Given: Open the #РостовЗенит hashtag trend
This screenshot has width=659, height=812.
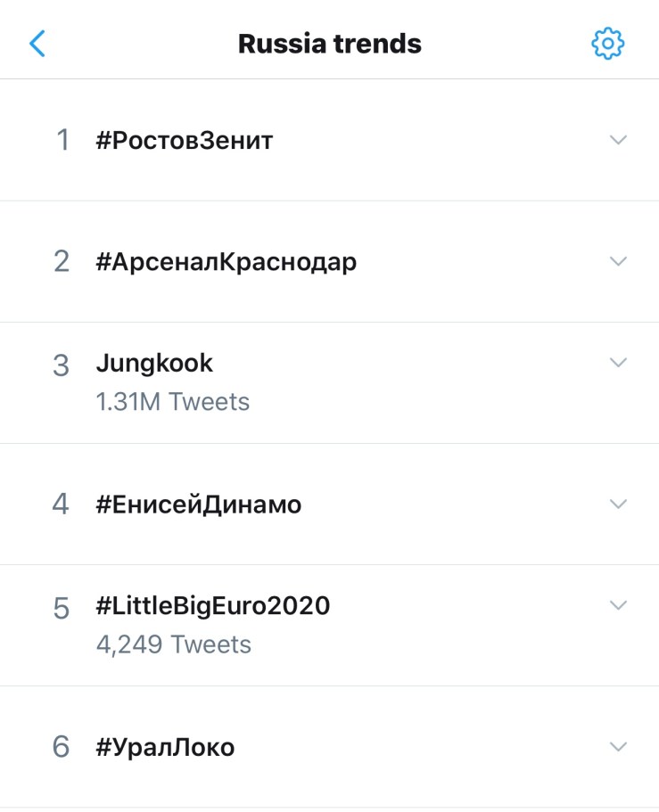Looking at the screenshot, I should coord(185,141).
